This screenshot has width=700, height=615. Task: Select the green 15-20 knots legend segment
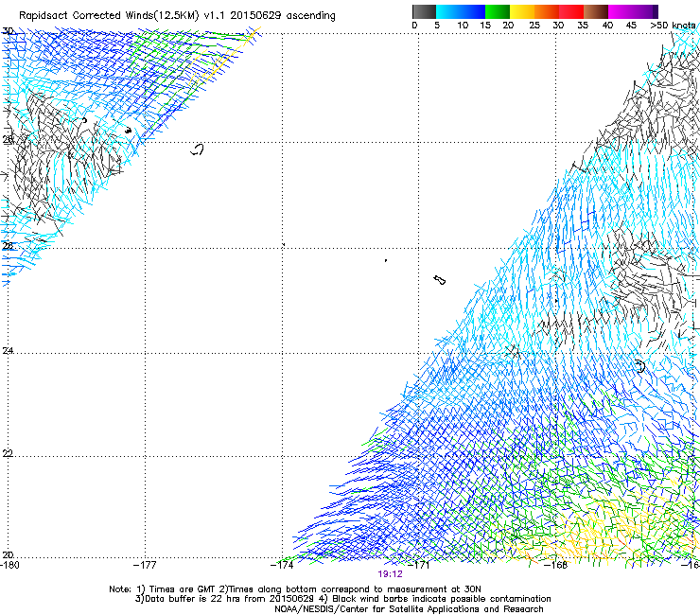(x=498, y=11)
